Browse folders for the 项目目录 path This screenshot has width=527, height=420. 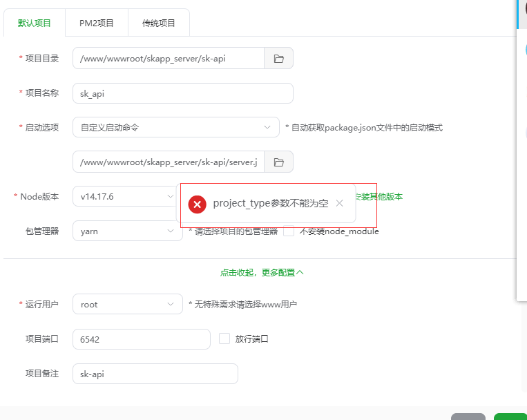(278, 59)
